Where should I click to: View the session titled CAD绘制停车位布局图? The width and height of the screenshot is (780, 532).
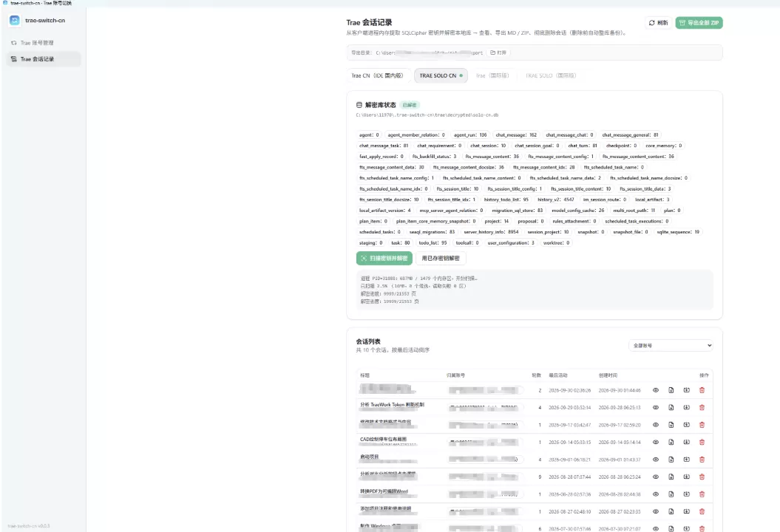pos(656,442)
